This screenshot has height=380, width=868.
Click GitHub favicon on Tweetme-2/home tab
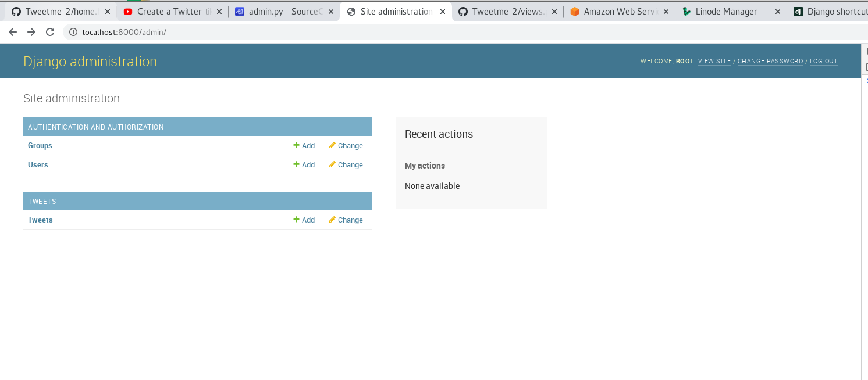(16, 12)
